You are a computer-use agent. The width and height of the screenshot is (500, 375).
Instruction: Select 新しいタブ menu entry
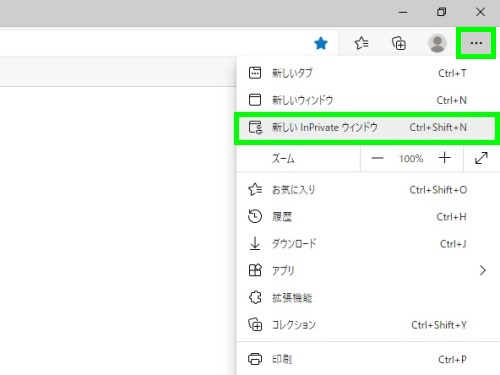click(x=368, y=73)
